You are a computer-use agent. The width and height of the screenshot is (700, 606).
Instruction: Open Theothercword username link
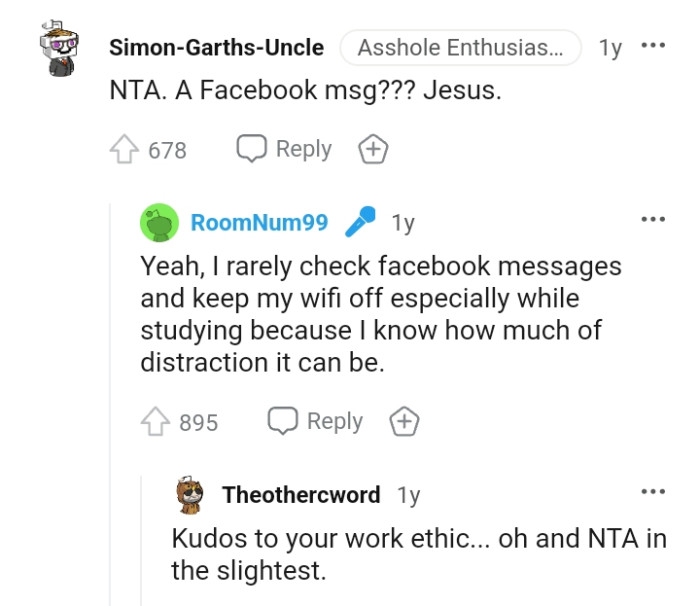coord(301,494)
